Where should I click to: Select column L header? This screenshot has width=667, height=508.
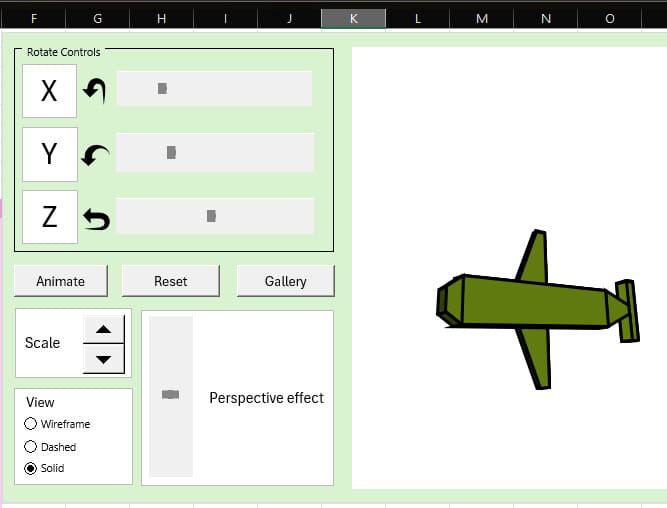pyautogui.click(x=418, y=18)
